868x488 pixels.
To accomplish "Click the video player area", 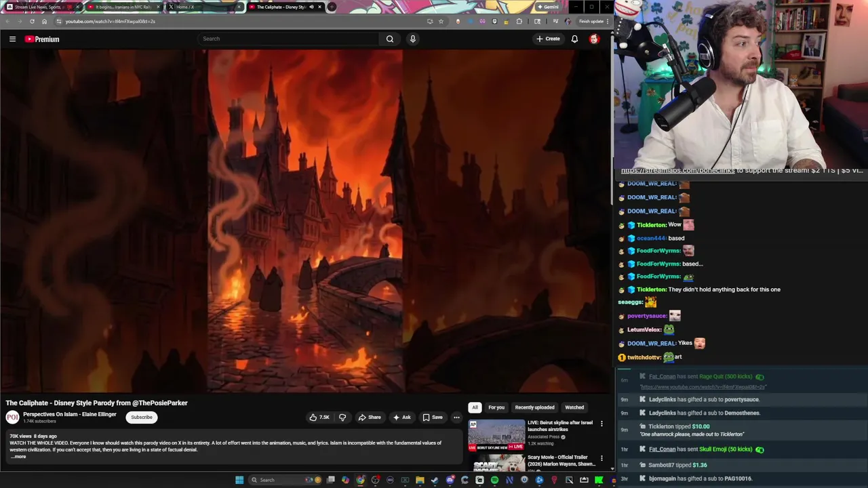I will coord(305,221).
